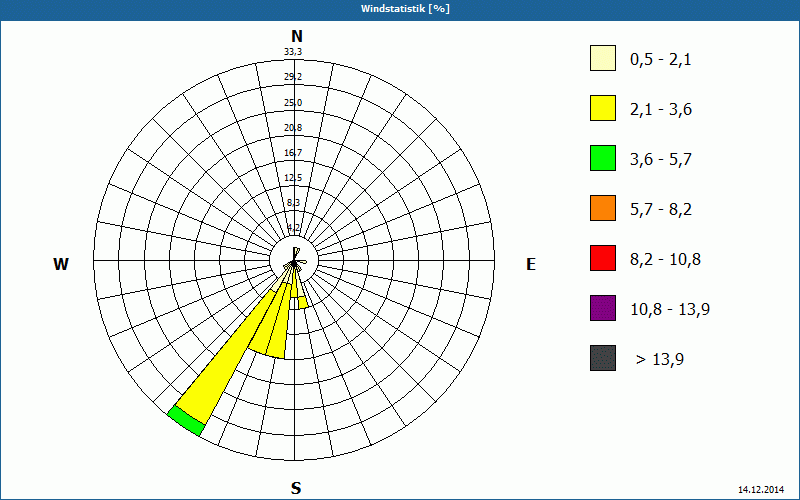Click the 12,5 ring scale value
Image resolution: width=800 pixels, height=500 pixels.
click(x=293, y=178)
